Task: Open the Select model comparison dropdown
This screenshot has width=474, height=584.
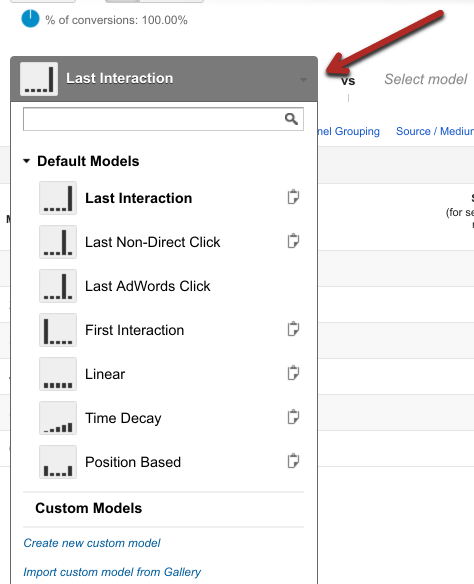Action: coord(426,79)
